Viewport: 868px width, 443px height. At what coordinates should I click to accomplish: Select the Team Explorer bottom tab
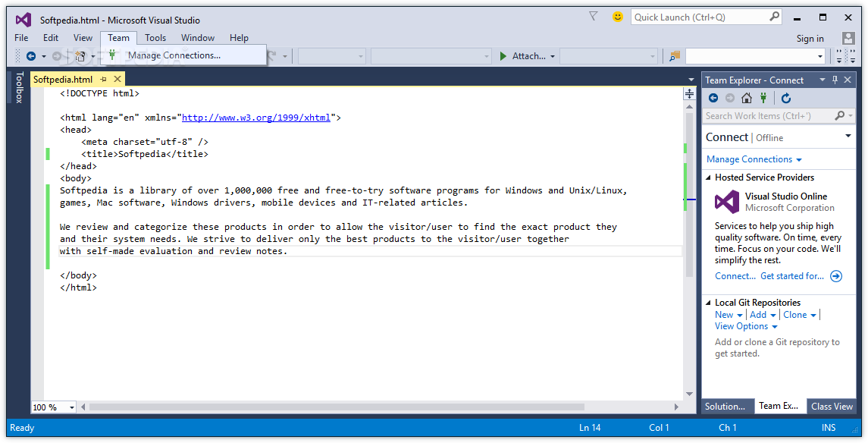(780, 406)
